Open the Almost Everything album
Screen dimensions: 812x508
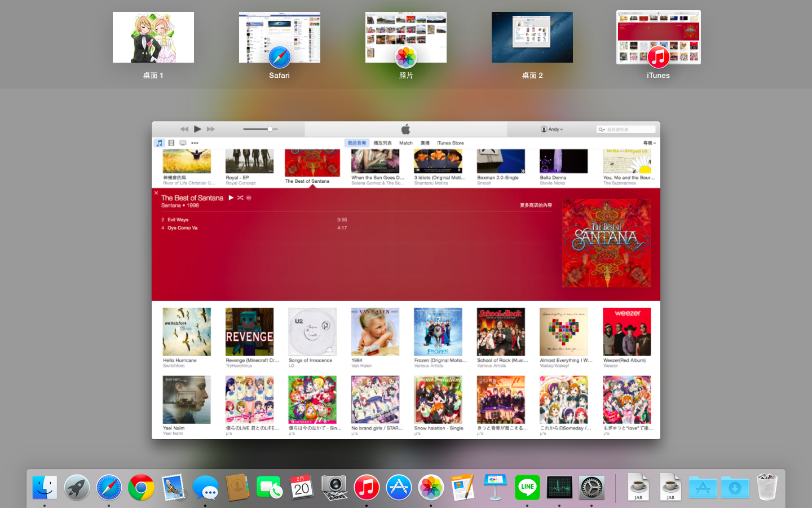point(563,332)
